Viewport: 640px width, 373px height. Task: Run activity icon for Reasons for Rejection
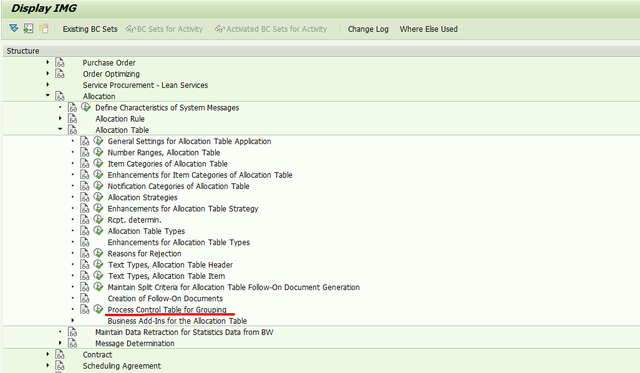(x=98, y=253)
